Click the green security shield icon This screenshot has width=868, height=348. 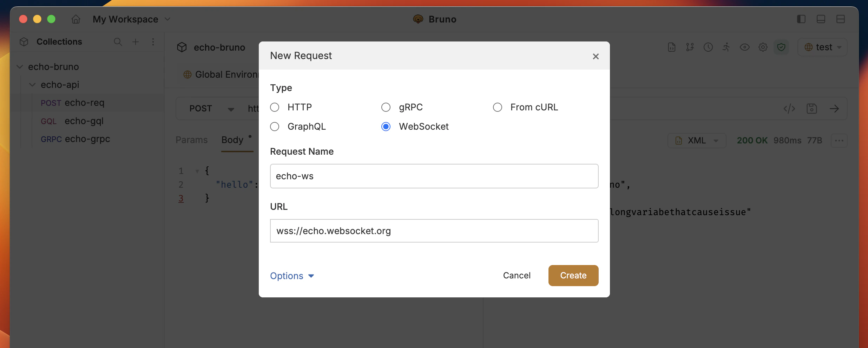click(781, 47)
